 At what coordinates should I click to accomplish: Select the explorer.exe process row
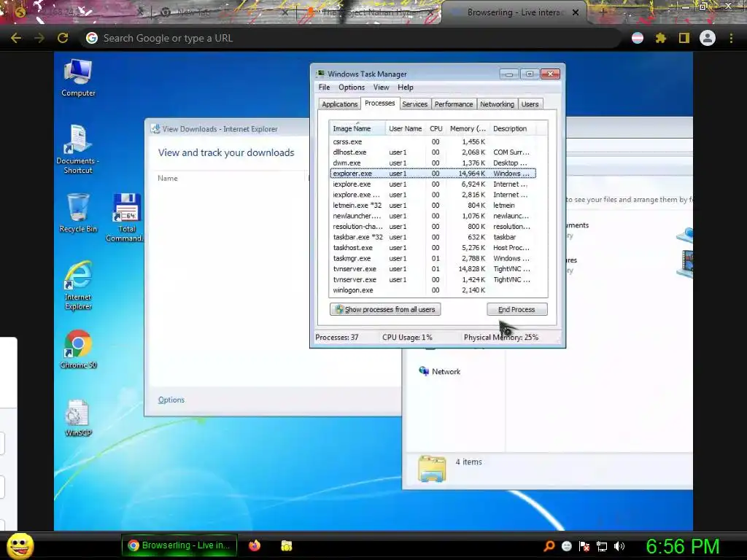433,174
